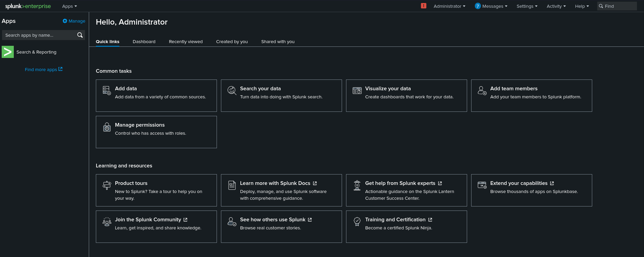The width and height of the screenshot is (644, 257).
Task: Click the Splunk Docs document icon
Action: pyautogui.click(x=232, y=185)
